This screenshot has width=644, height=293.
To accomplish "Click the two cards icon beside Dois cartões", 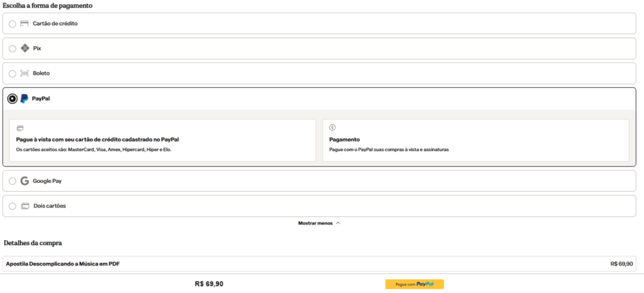I will pyautogui.click(x=25, y=206).
